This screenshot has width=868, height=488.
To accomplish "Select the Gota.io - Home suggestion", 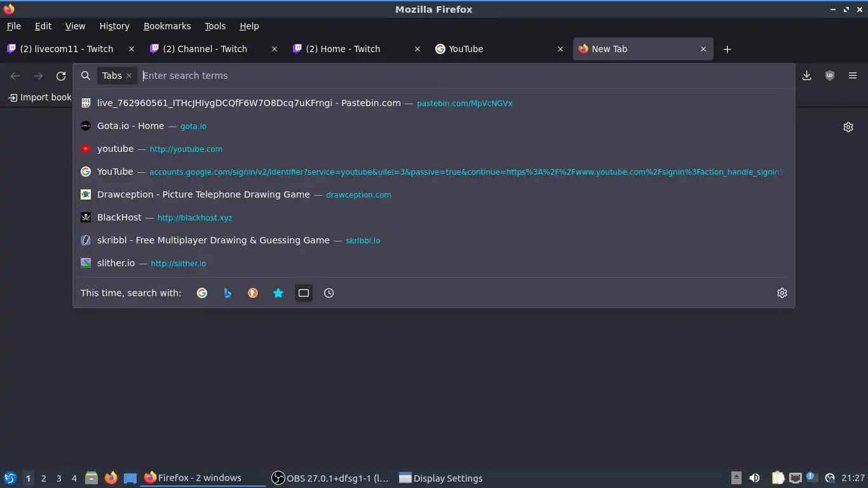I will 434,126.
